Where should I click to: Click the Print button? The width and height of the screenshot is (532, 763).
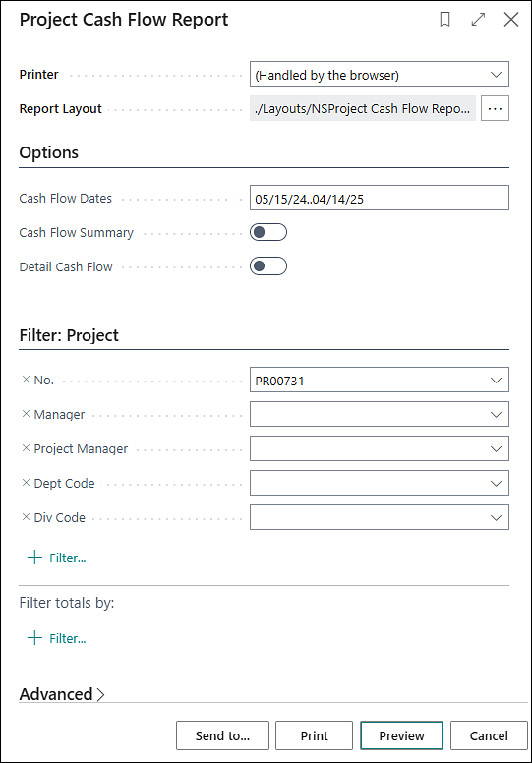click(x=314, y=735)
